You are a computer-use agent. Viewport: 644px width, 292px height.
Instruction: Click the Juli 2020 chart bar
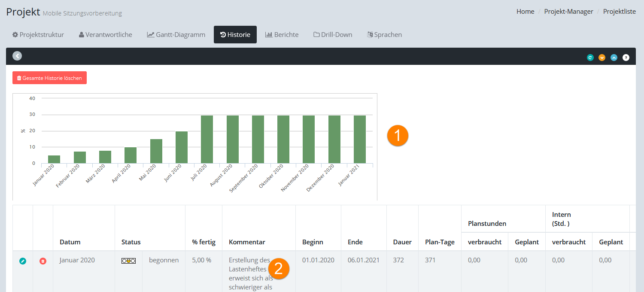pyautogui.click(x=207, y=139)
